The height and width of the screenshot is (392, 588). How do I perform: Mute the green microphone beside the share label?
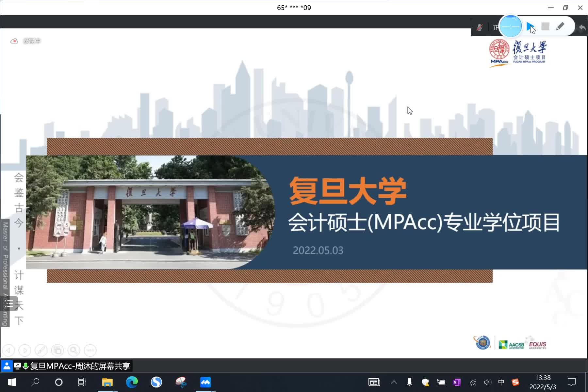tap(26, 366)
